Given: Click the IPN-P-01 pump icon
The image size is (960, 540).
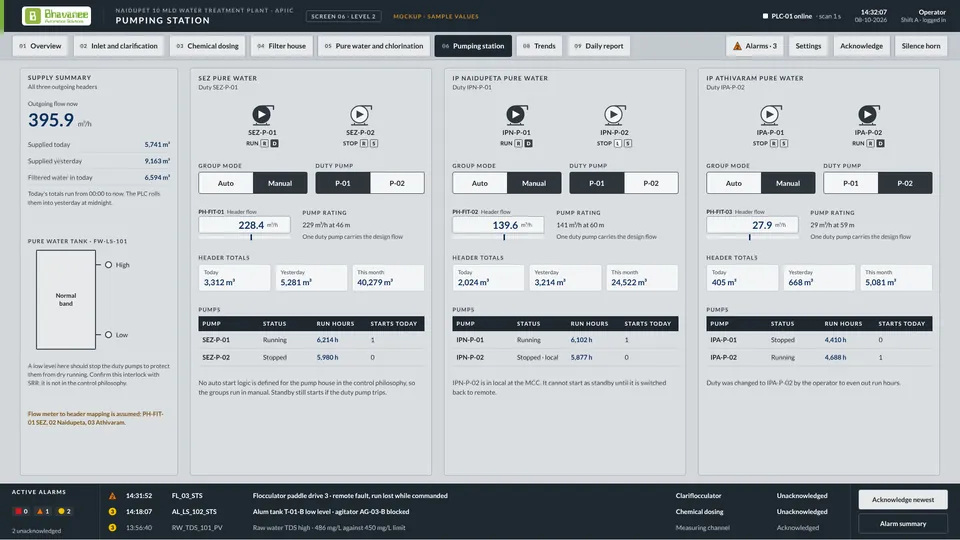Looking at the screenshot, I should click(516, 114).
